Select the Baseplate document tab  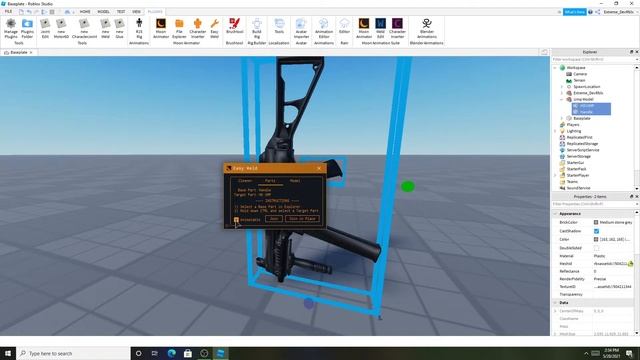pyautogui.click(x=18, y=52)
